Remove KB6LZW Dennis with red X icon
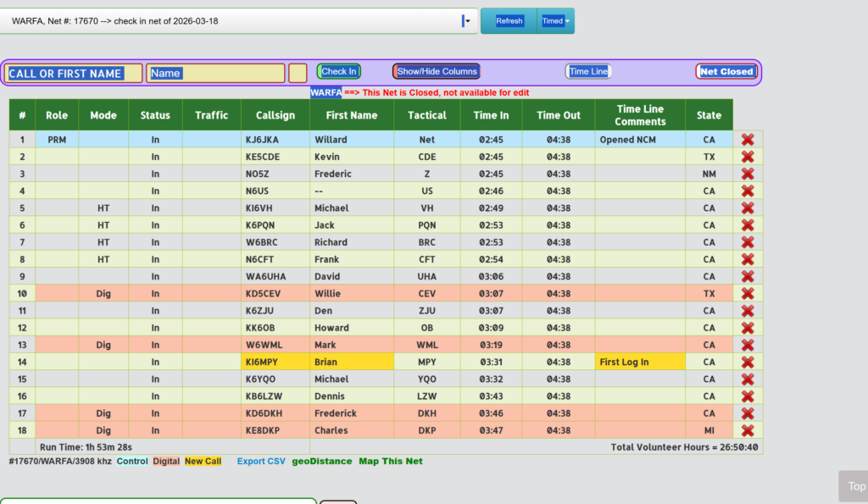Screen dimensions: 868x504 pos(748,396)
